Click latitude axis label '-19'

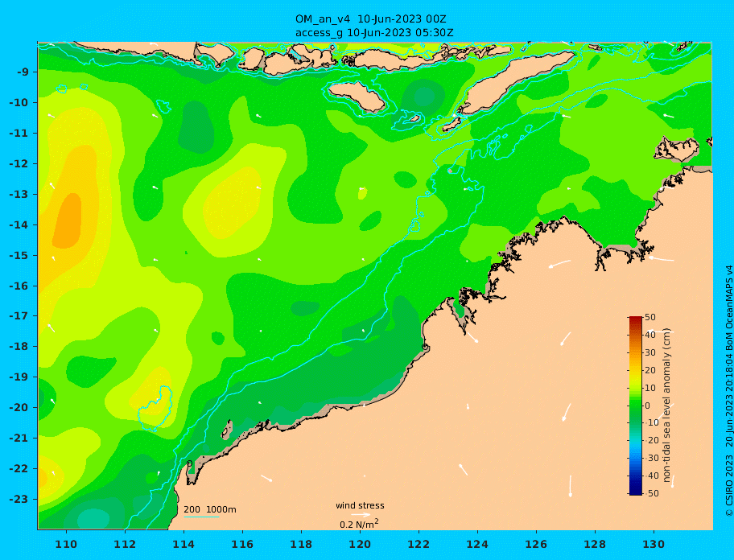point(19,377)
